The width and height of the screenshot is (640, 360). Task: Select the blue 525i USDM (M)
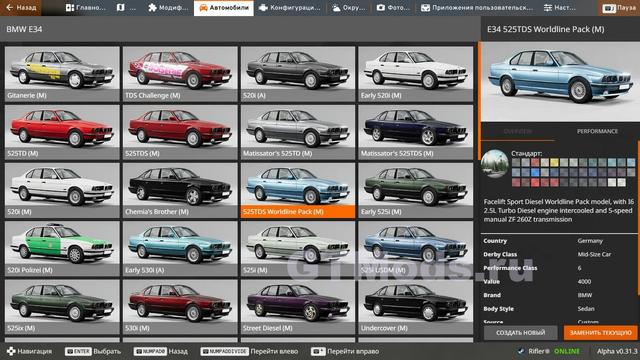[416, 249]
